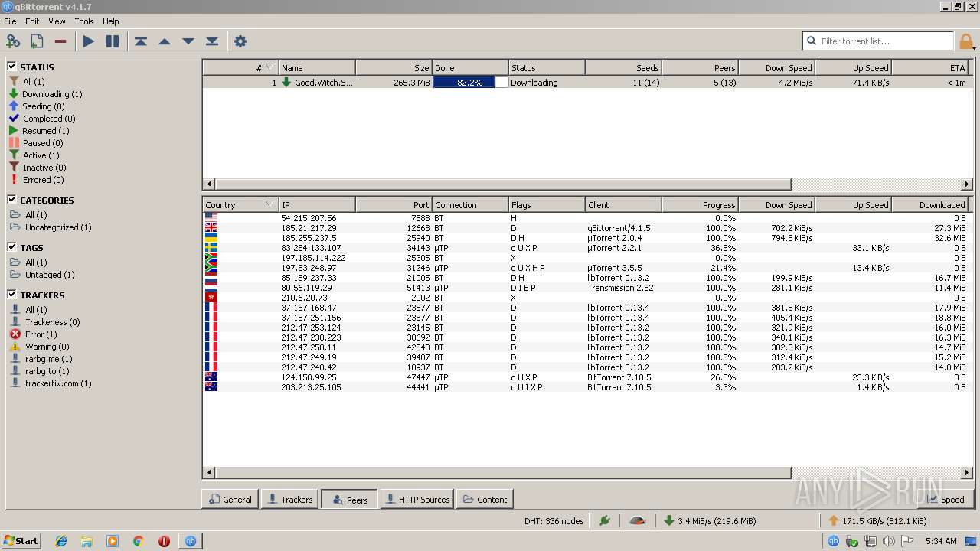Viewport: 980px width, 551px height.
Task: Click the torrent list scroll-right arrow
Action: tap(966, 184)
